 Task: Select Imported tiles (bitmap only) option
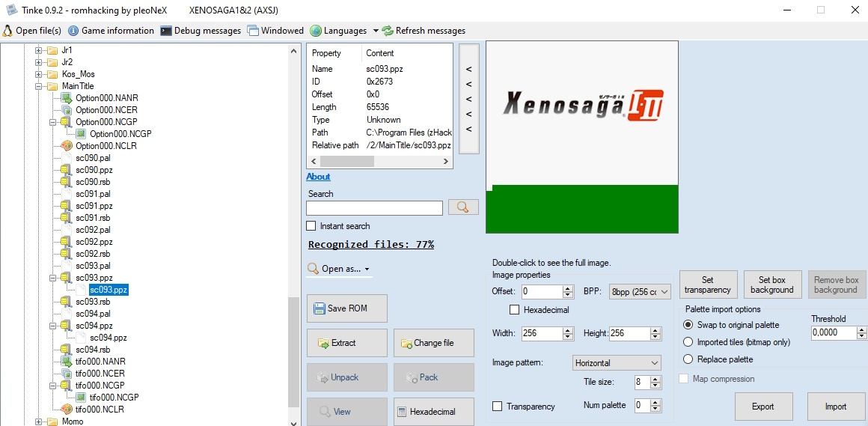tap(688, 342)
